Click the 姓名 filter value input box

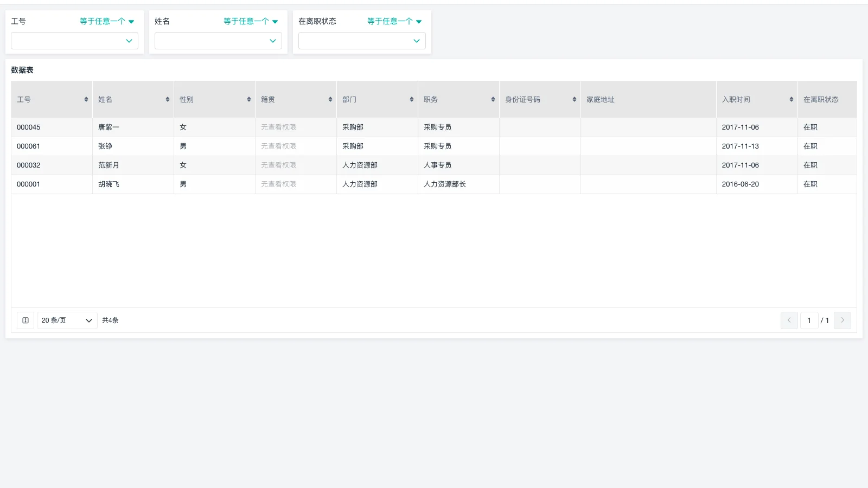[218, 41]
